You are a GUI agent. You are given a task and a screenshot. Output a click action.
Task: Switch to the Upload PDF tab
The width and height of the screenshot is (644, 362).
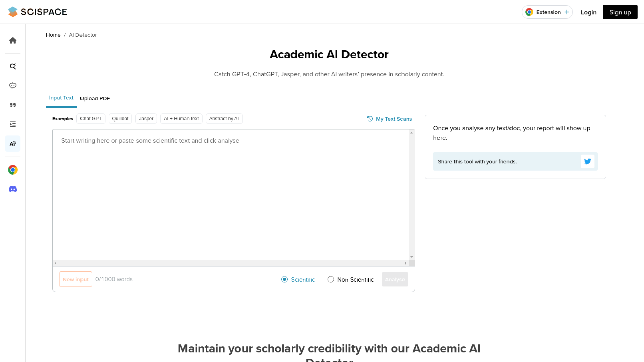point(95,98)
